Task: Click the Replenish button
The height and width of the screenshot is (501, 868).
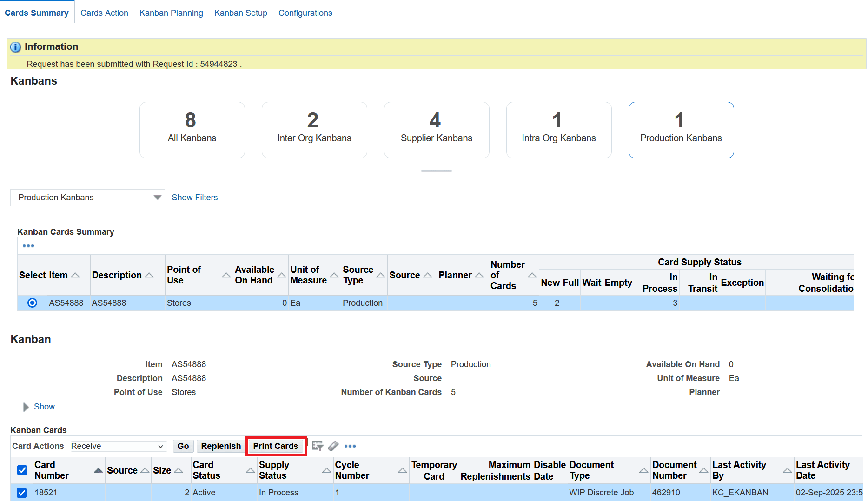Action: click(x=221, y=446)
